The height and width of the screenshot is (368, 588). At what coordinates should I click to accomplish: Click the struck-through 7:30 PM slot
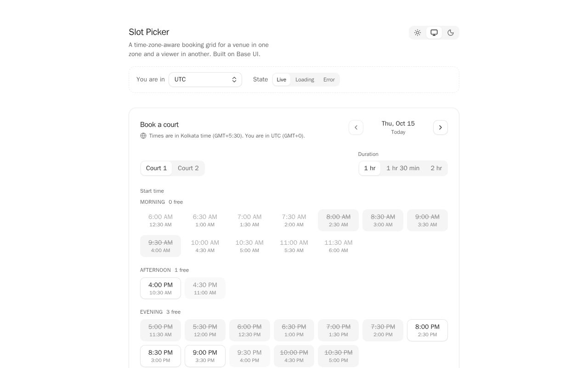pyautogui.click(x=383, y=330)
